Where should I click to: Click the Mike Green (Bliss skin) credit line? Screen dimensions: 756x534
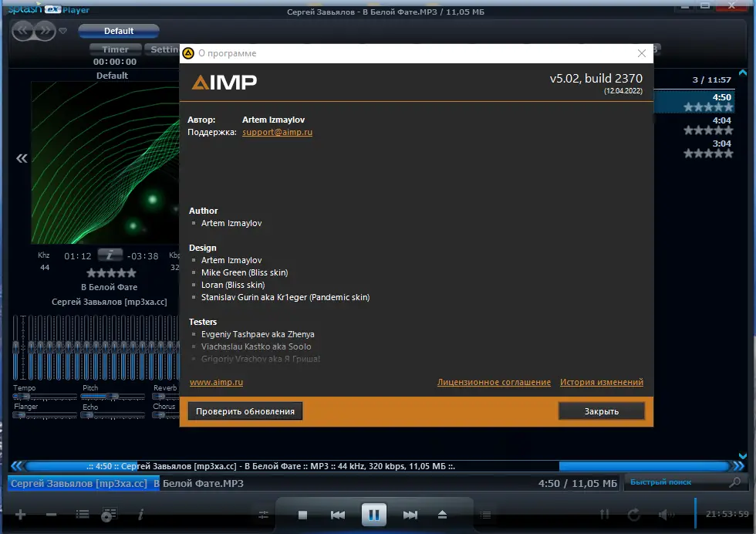click(245, 272)
